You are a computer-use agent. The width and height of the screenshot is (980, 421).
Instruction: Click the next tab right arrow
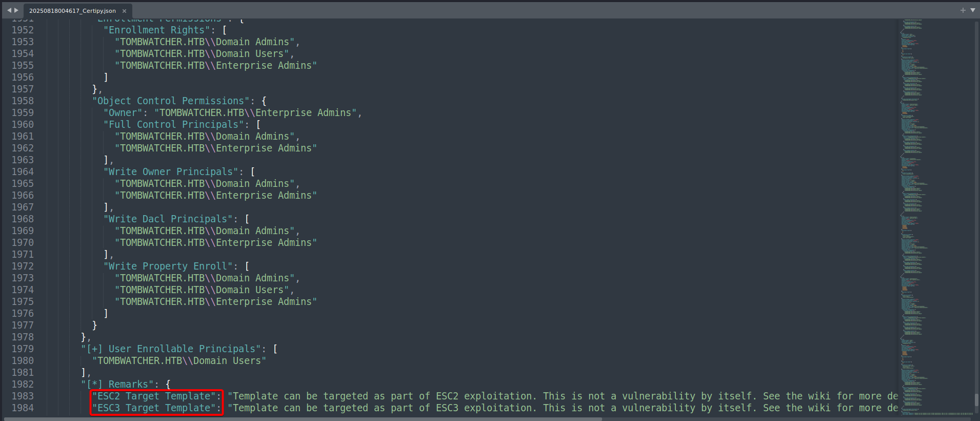[x=16, y=10]
